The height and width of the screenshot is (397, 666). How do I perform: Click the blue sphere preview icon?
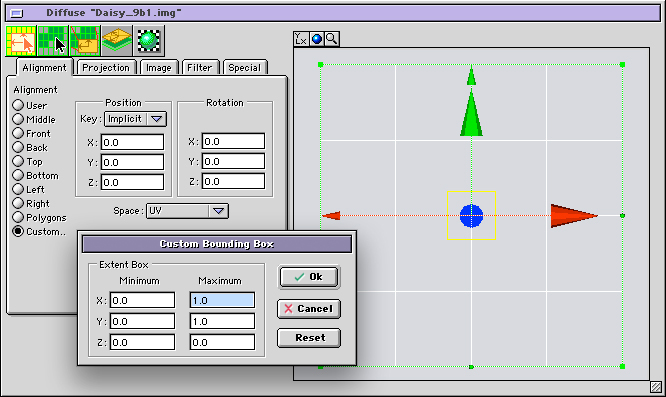(x=316, y=39)
